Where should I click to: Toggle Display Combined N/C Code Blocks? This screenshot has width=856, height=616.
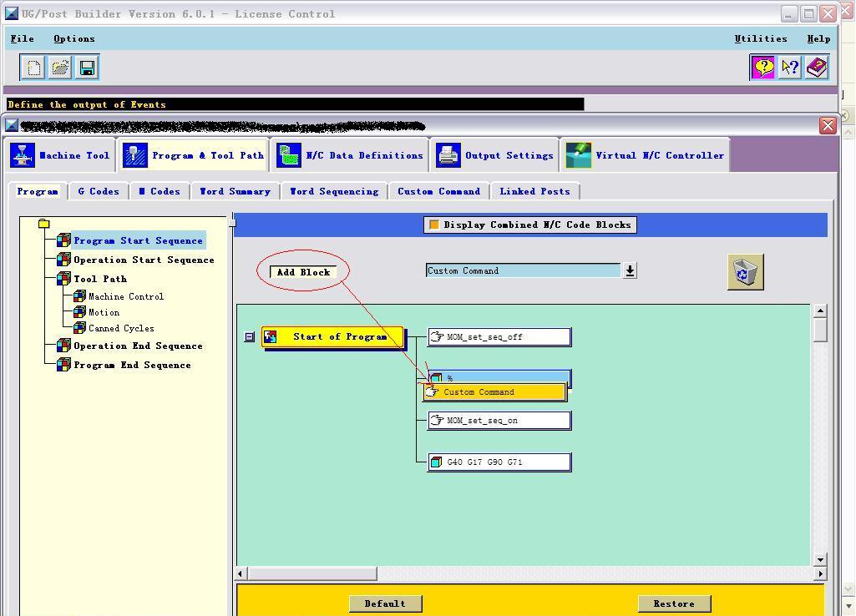click(530, 225)
